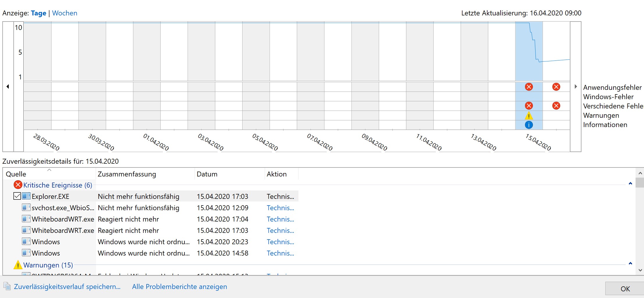
Task: Click icon of Windows event at 20:23
Action: tap(26, 242)
